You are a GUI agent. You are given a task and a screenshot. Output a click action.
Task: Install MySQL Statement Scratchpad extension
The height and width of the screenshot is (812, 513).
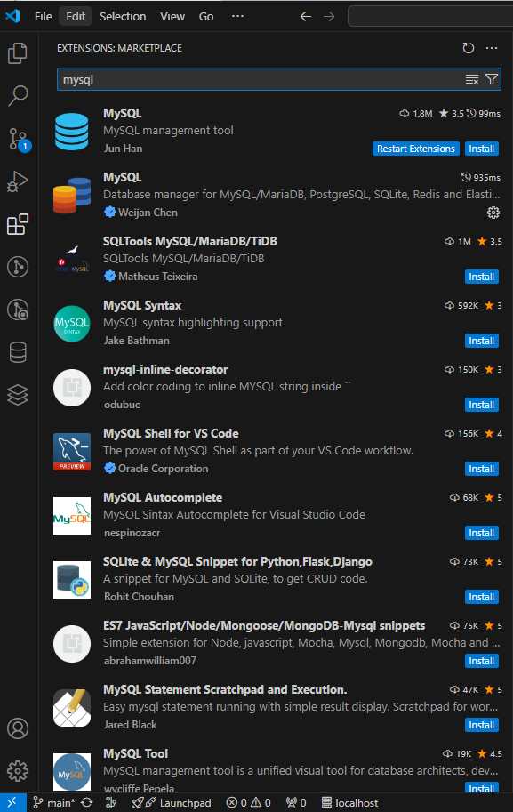tap(481, 725)
